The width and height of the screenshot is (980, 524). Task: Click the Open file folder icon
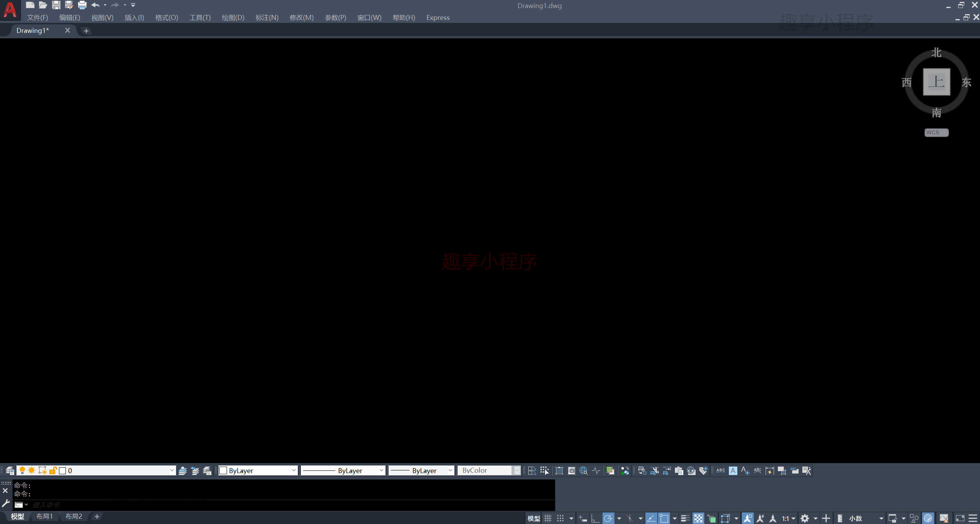[43, 5]
